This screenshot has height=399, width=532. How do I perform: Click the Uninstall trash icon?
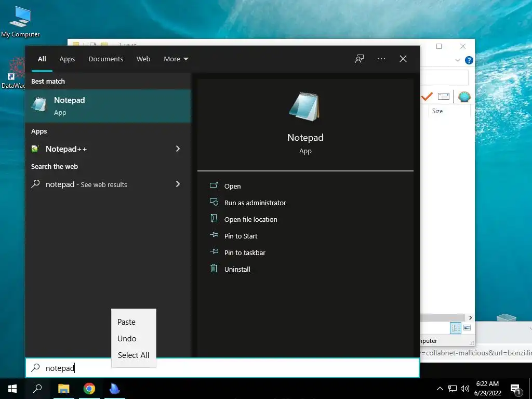214,269
